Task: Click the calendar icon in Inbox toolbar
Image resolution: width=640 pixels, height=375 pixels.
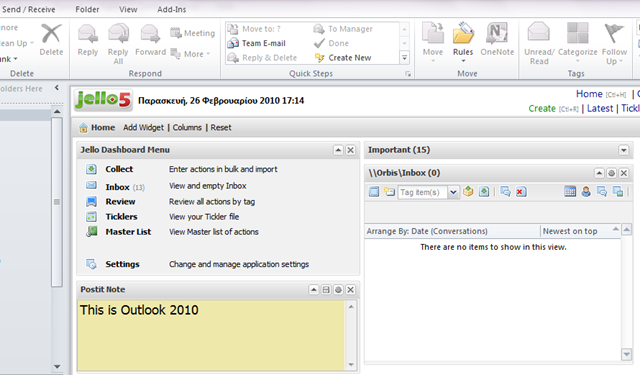Action: pyautogui.click(x=570, y=191)
